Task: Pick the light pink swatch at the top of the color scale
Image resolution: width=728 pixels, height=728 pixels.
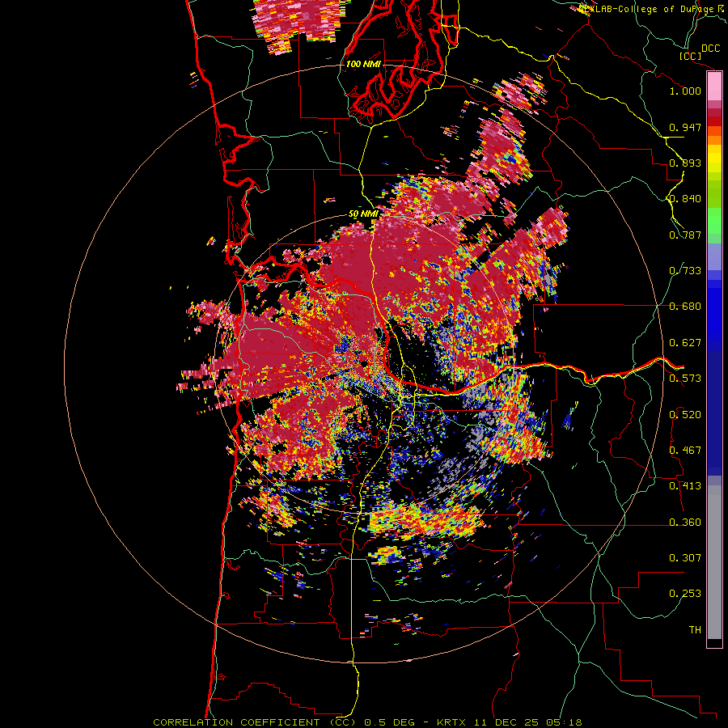Action: [714, 87]
